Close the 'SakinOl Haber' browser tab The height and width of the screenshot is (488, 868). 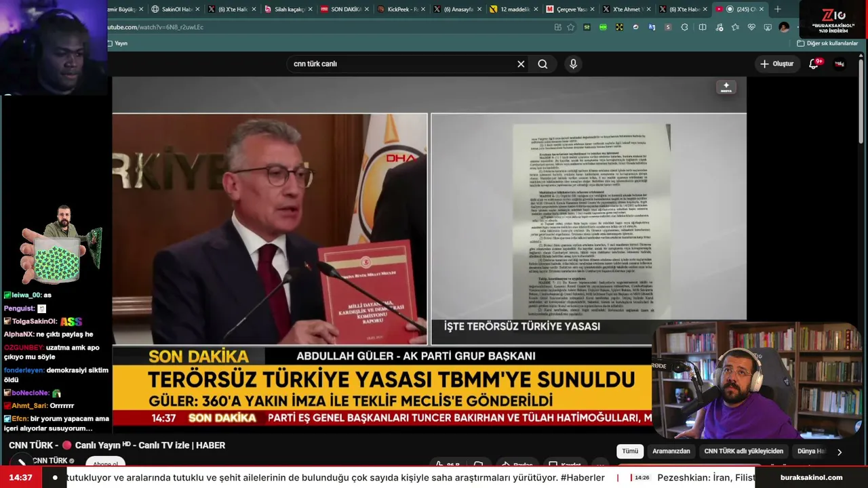198,9
